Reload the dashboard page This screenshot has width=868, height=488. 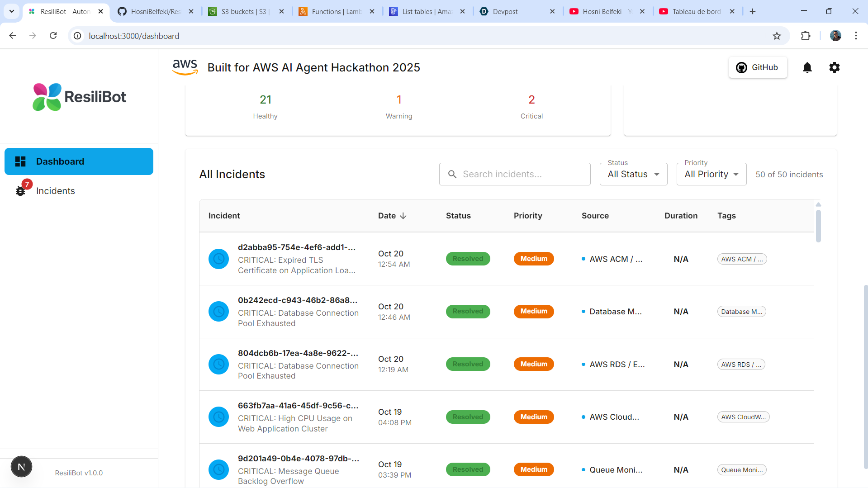[x=53, y=36]
